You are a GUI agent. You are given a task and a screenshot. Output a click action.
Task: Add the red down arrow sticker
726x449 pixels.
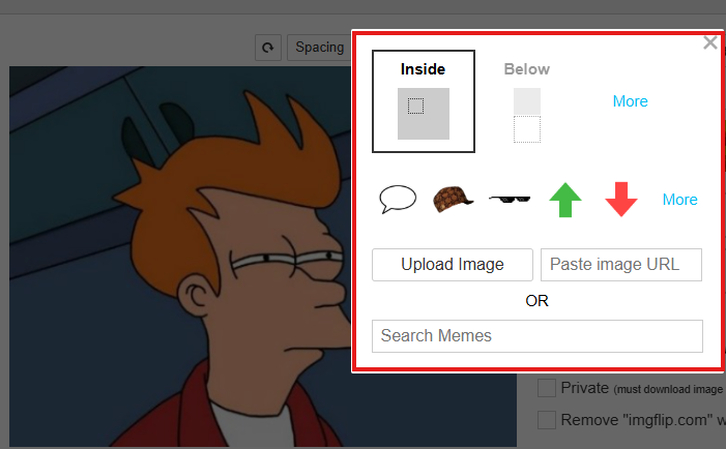(x=621, y=199)
